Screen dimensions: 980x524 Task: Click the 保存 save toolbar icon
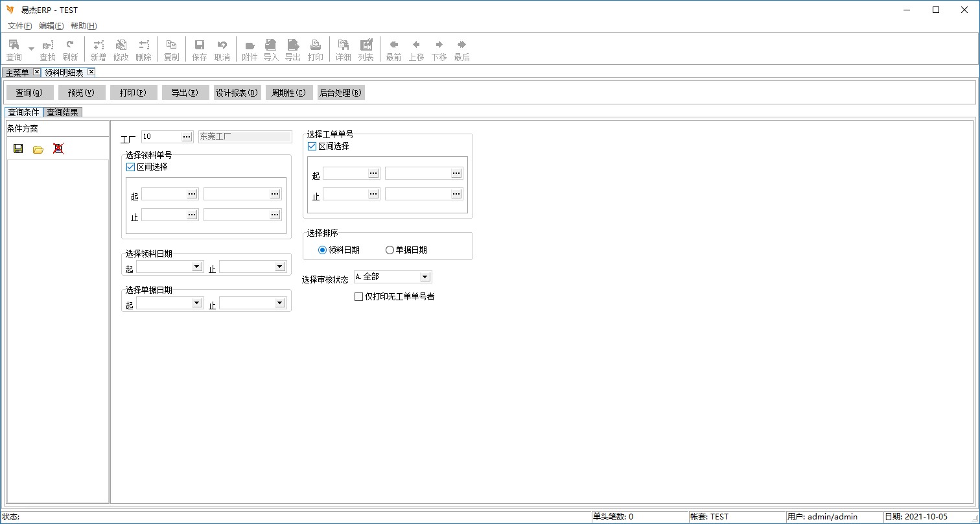[200, 49]
